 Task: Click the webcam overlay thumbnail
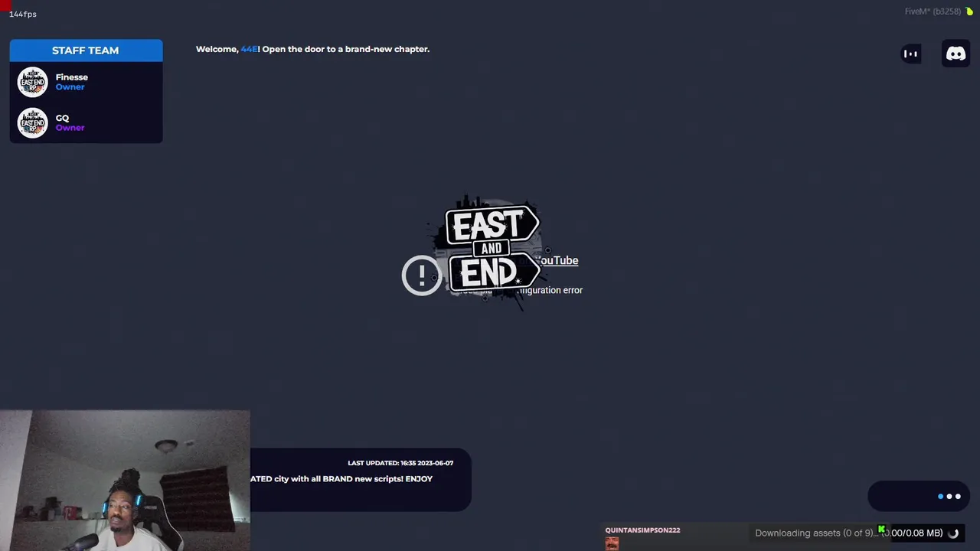(x=125, y=481)
